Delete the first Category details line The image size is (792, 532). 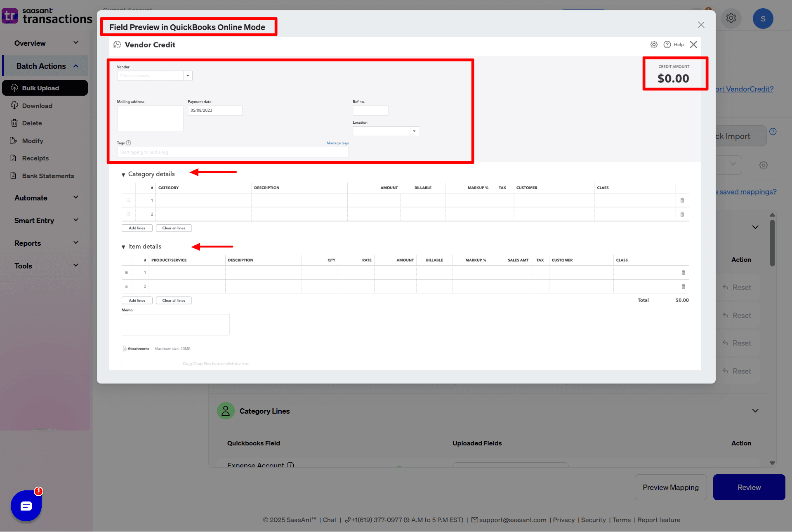point(682,200)
